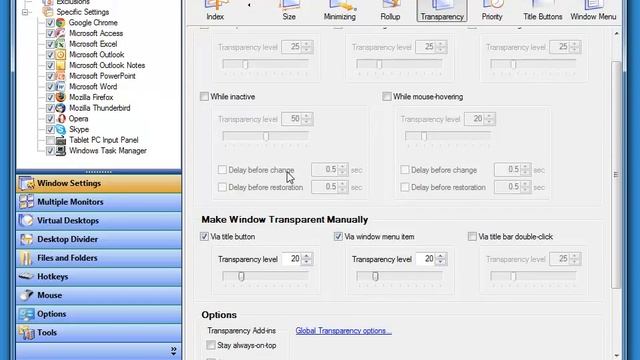Open the Files and Folders section
This screenshot has width=640, height=360.
pyautogui.click(x=99, y=258)
